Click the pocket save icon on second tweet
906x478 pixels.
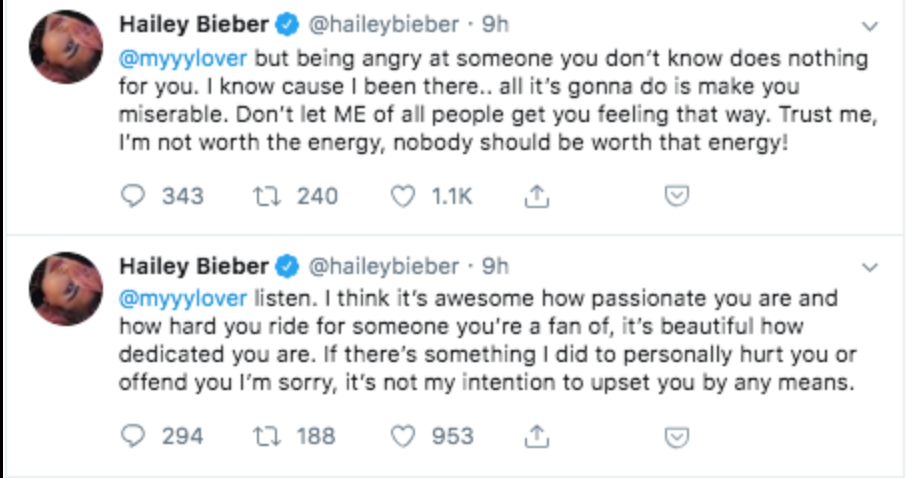[x=678, y=437]
